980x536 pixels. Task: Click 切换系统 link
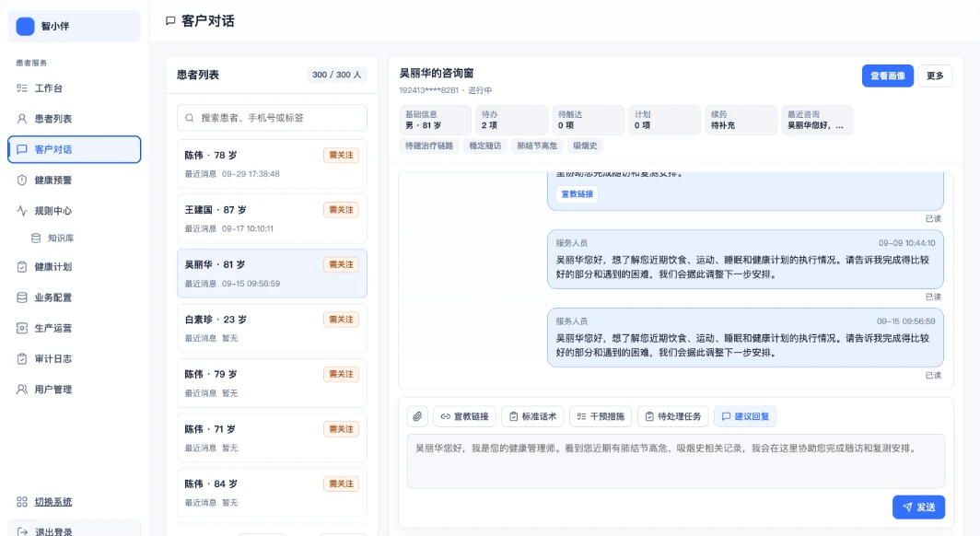click(x=53, y=502)
